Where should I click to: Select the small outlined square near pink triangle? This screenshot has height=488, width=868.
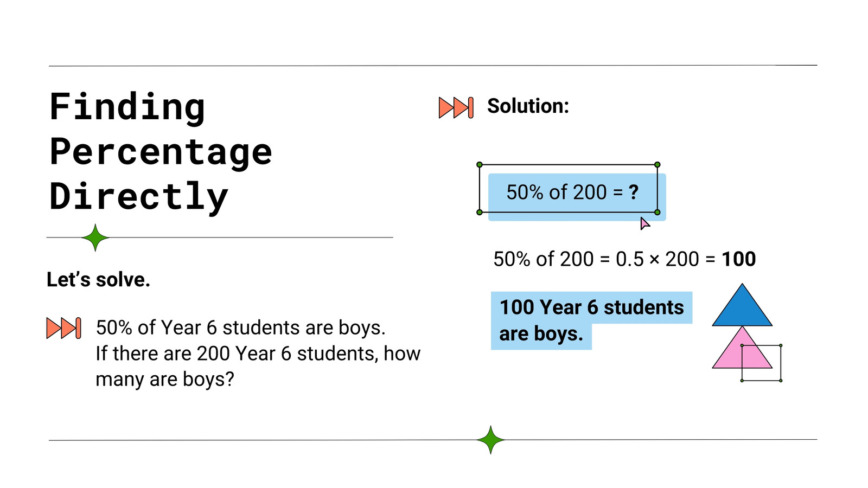click(x=761, y=363)
